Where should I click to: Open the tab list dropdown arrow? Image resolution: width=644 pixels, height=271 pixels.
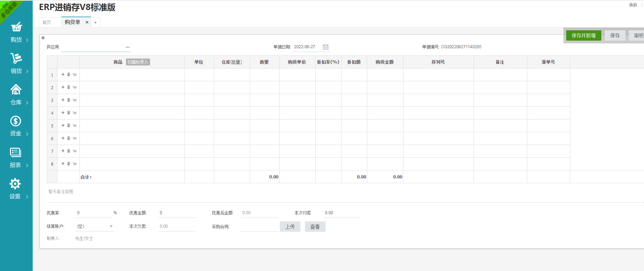point(95,23)
